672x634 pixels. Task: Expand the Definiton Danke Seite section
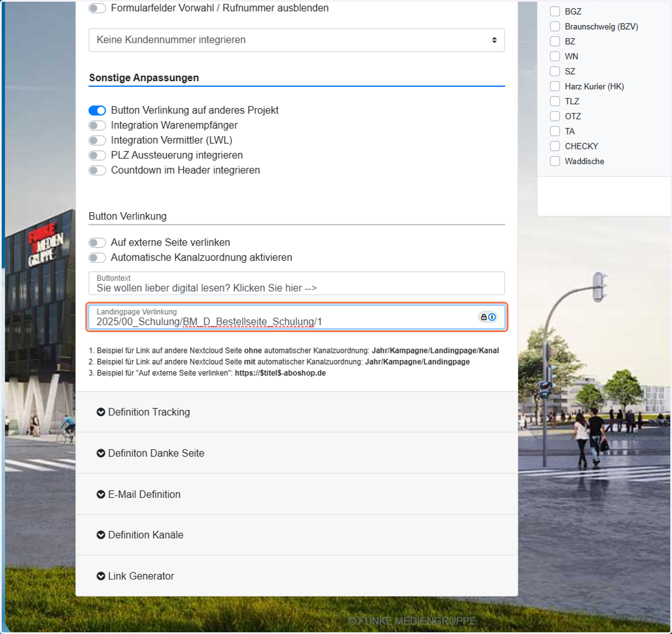[x=297, y=453]
